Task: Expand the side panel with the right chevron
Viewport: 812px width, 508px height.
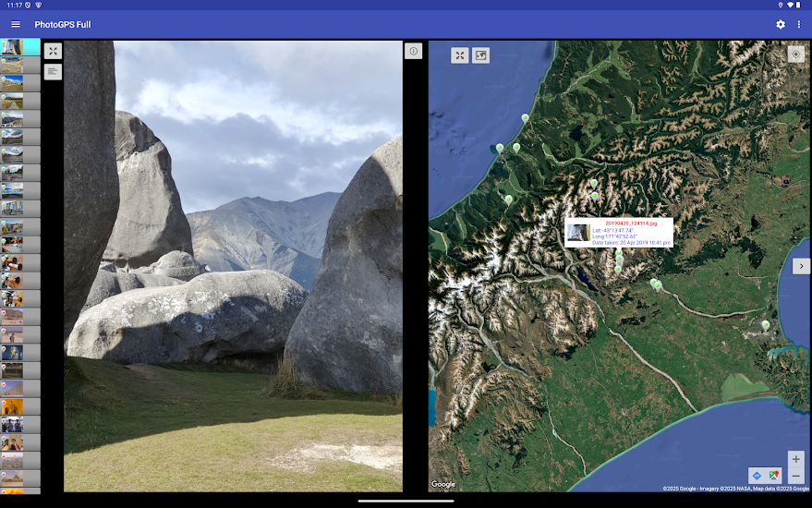Action: (x=801, y=266)
